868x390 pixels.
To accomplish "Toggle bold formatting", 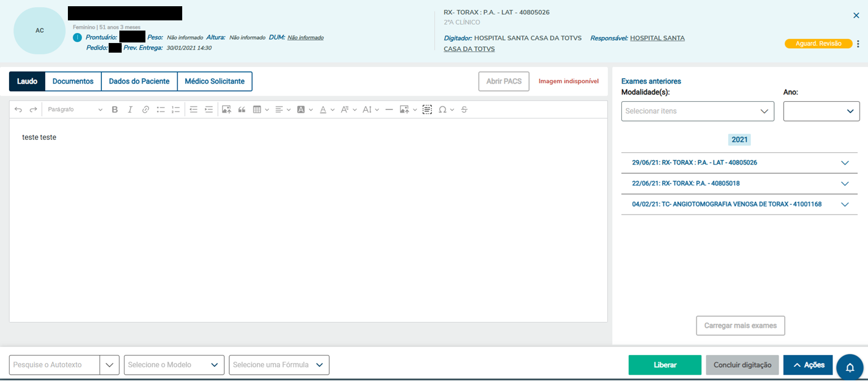I will tap(115, 110).
